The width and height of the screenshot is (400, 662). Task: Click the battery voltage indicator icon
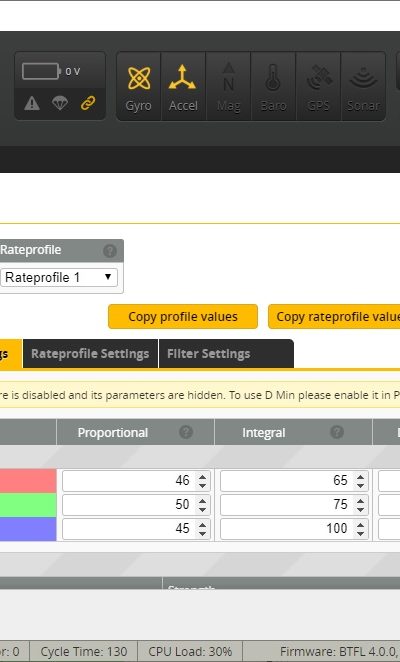pos(41,71)
